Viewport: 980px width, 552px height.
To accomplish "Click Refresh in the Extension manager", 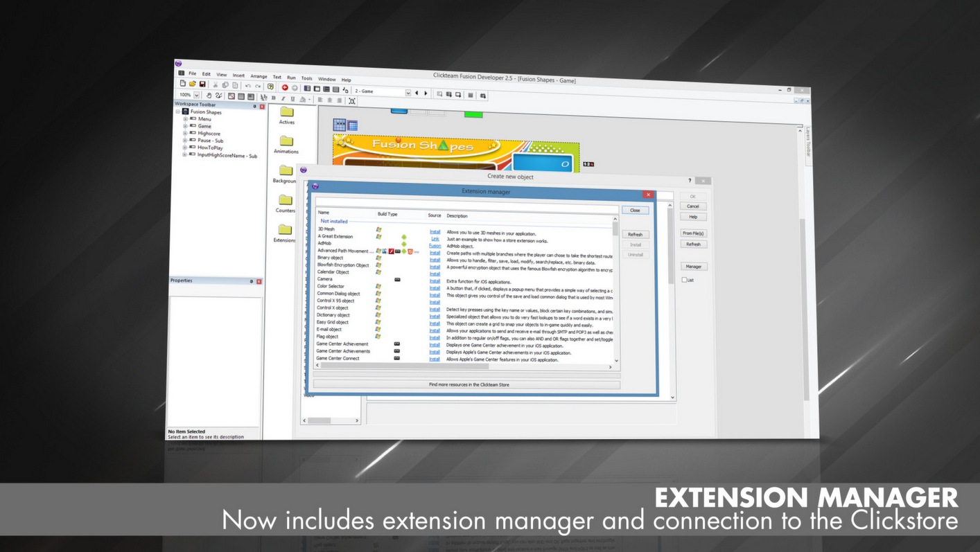I will [635, 234].
